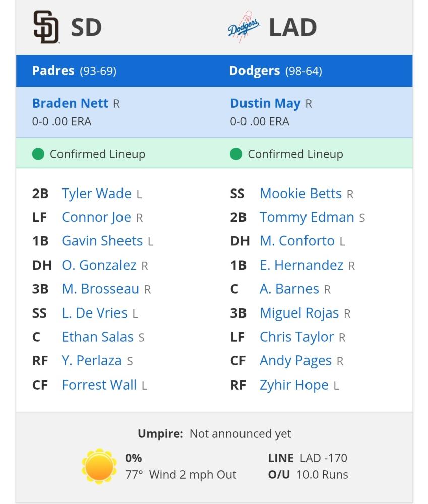The image size is (428, 504).
Task: Open Andy Pages center fielder link
Action: pyautogui.click(x=295, y=361)
